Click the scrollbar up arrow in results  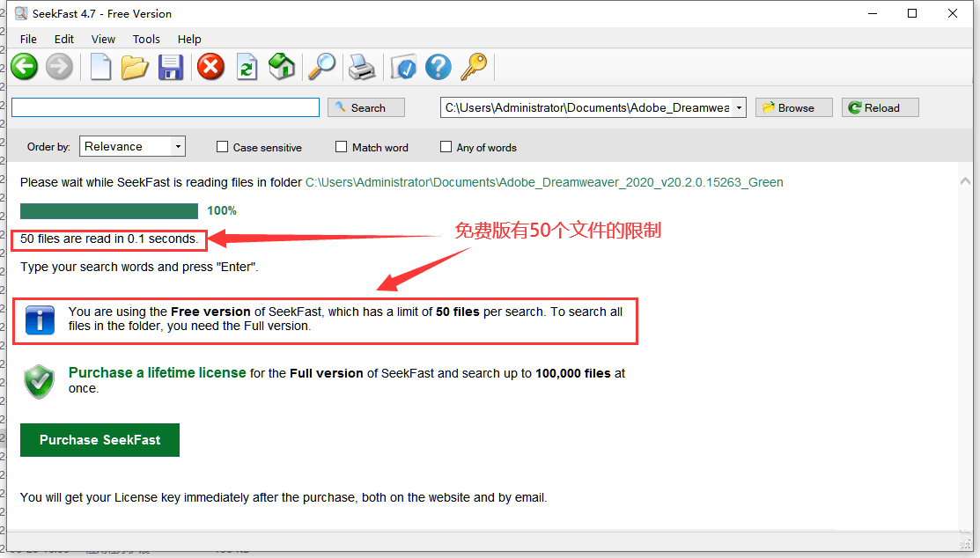click(x=965, y=181)
